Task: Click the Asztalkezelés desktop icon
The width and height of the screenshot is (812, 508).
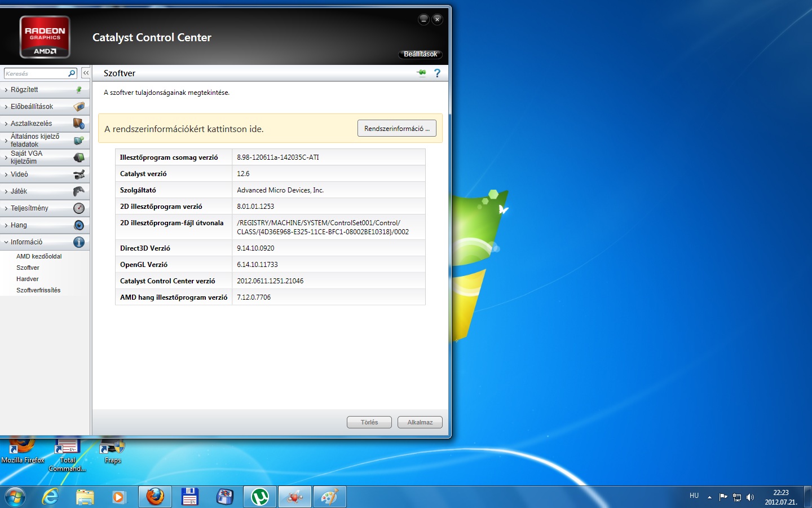Action: 79,124
